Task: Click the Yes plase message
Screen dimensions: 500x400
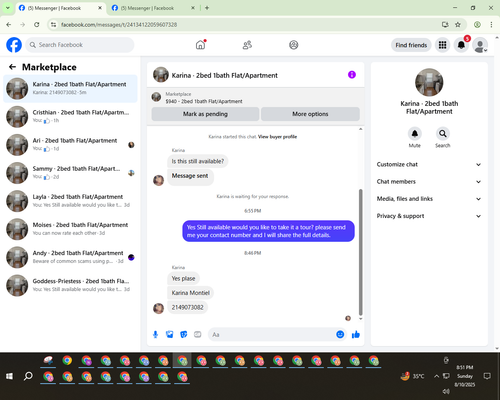Action: (x=183, y=278)
